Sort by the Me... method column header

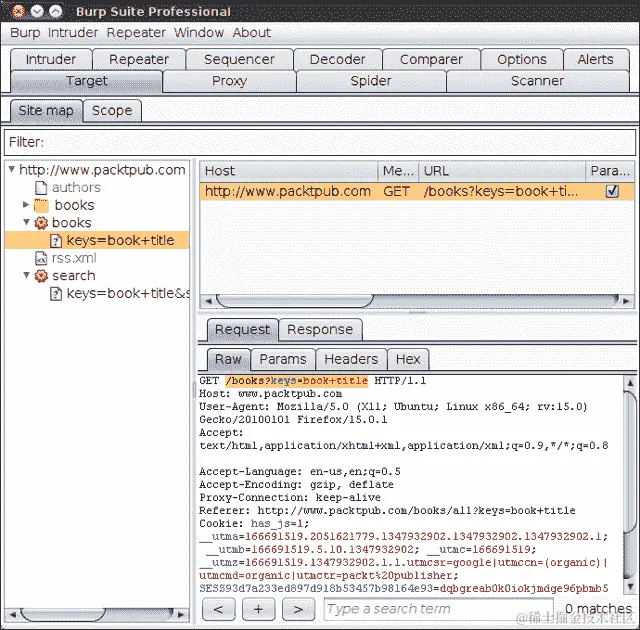[398, 171]
